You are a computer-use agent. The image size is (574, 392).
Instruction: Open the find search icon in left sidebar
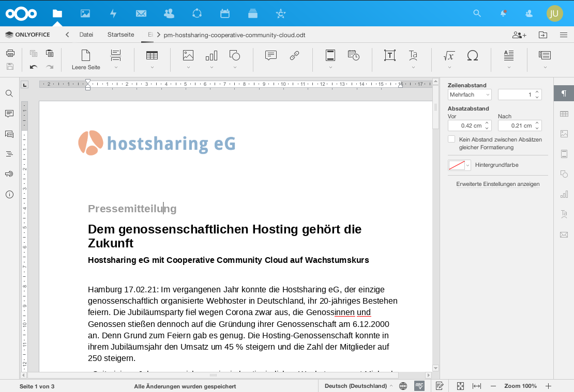pyautogui.click(x=9, y=93)
